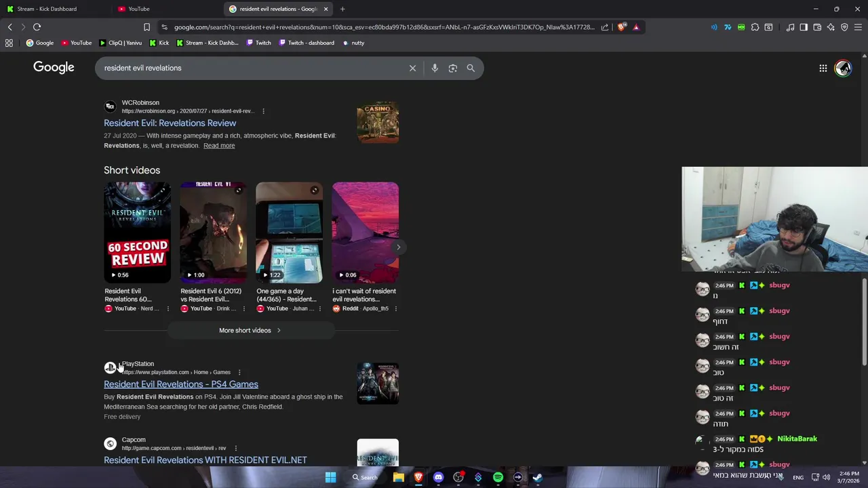Play the i can't wait Reddit video
The image size is (868, 488).
(x=365, y=232)
